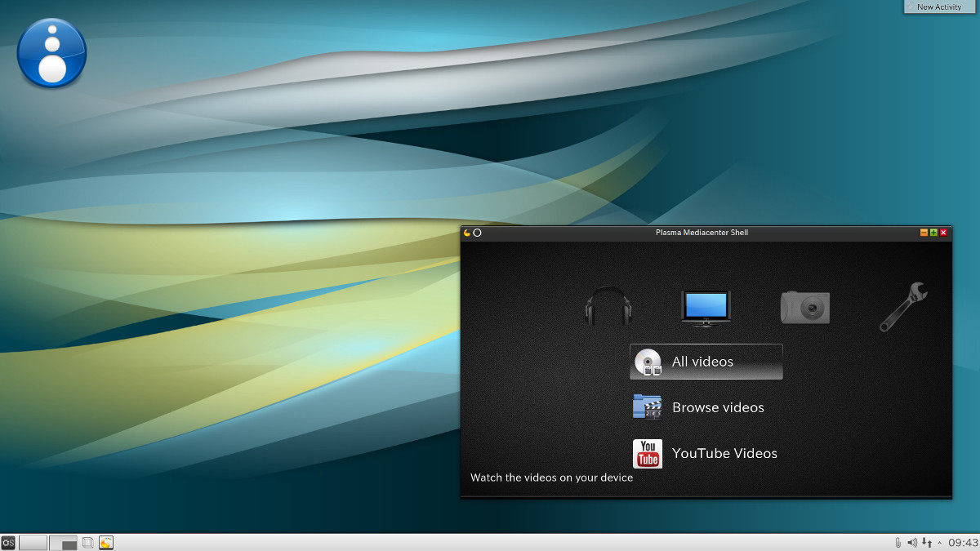
Task: Close the Plasma Mediacenter window
Action: coord(943,233)
